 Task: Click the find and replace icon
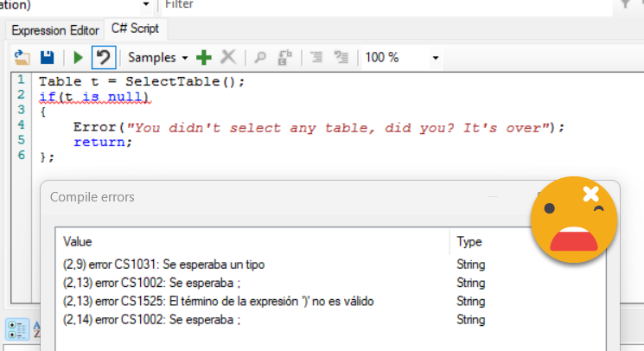[x=284, y=58]
